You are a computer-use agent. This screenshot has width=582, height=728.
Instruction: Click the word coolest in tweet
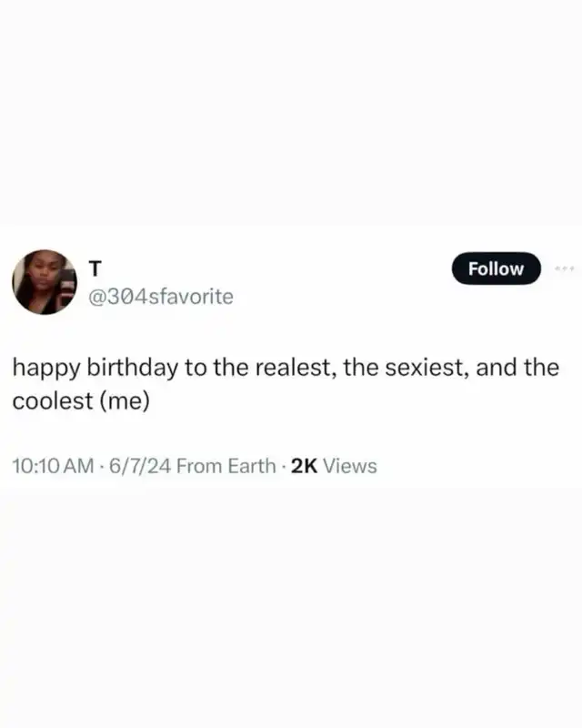(x=53, y=400)
